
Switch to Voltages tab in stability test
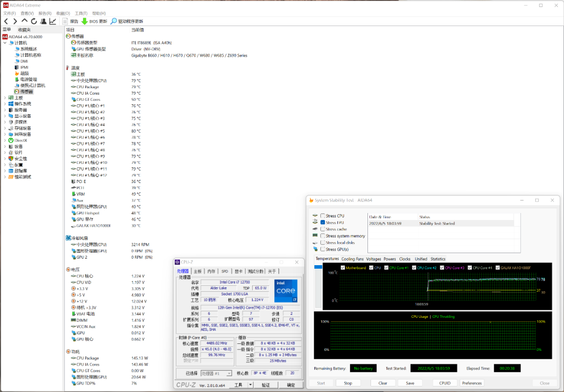coord(373,259)
